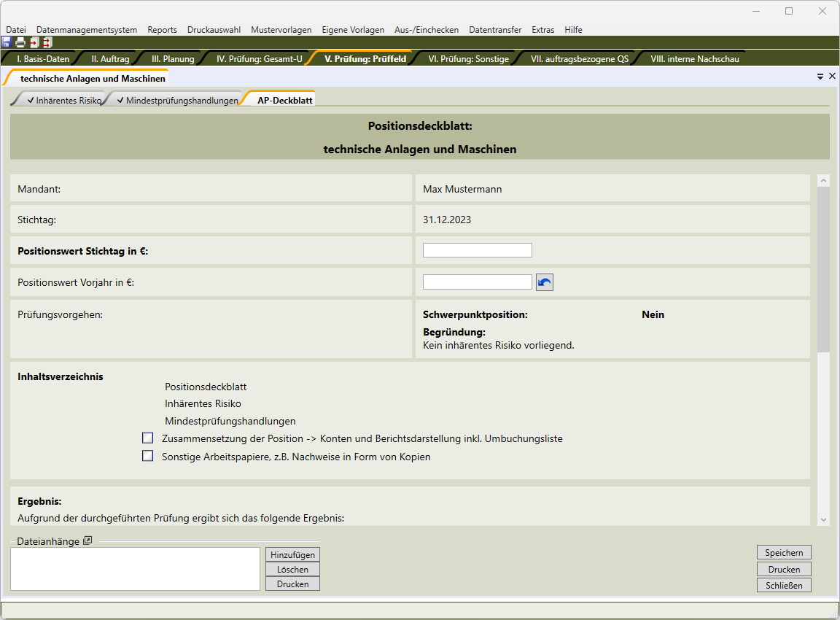This screenshot has height=620, width=840.
Task: Click the blue save disk toolbar icon
Action: click(7, 42)
